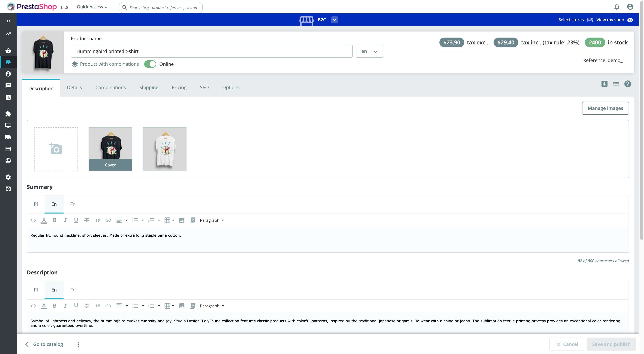Open the Modules puzzle icon in sidebar

8,114
